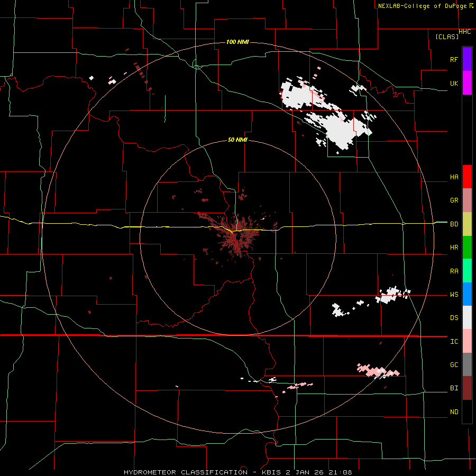Click the HA red legend swatch
The width and height of the screenshot is (476, 476).
pos(467,177)
